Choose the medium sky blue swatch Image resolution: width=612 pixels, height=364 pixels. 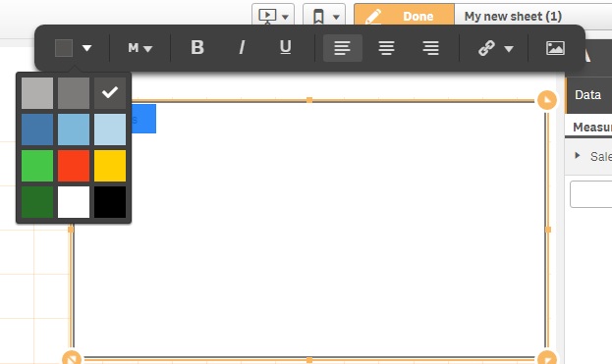point(74,130)
